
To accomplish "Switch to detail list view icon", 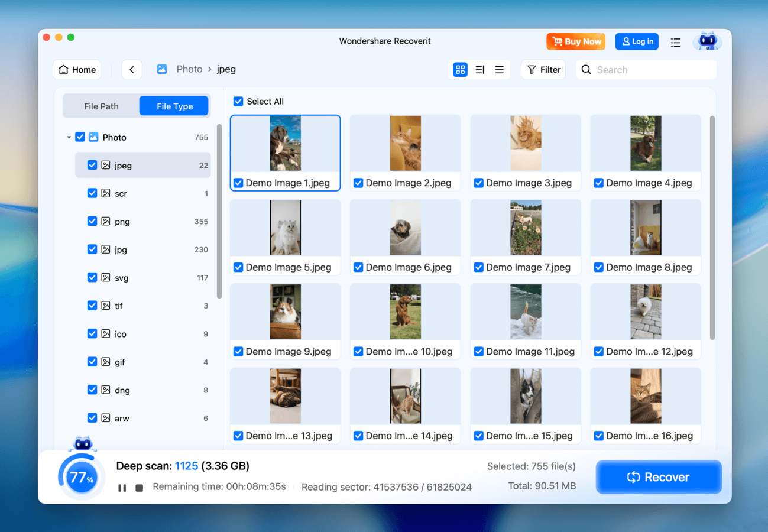I will (480, 70).
